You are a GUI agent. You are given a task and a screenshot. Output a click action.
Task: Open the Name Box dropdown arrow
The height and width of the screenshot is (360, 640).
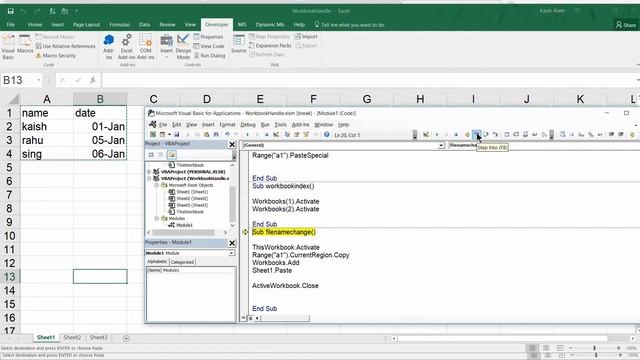click(39, 80)
